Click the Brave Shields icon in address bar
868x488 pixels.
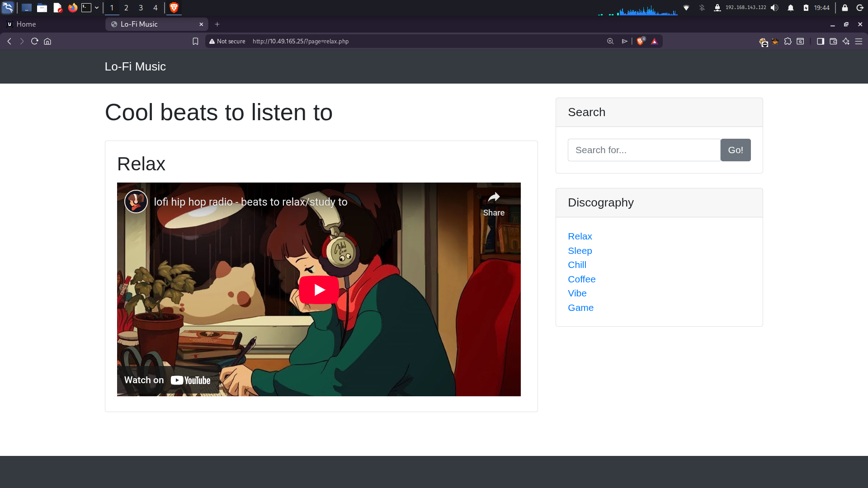641,41
